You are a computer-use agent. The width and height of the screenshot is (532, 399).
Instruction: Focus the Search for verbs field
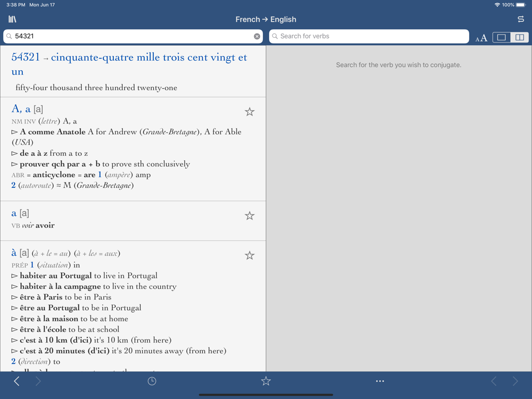tap(369, 36)
